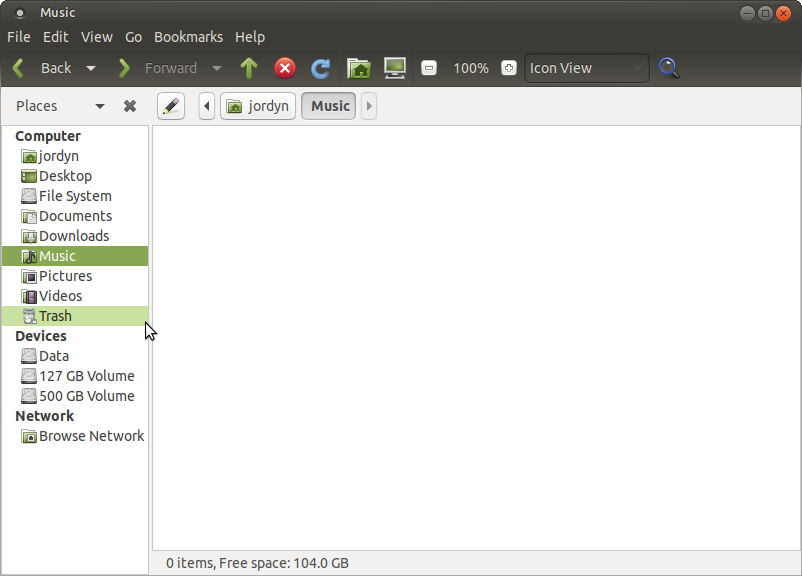Select Trash in the sidebar

coord(55,316)
